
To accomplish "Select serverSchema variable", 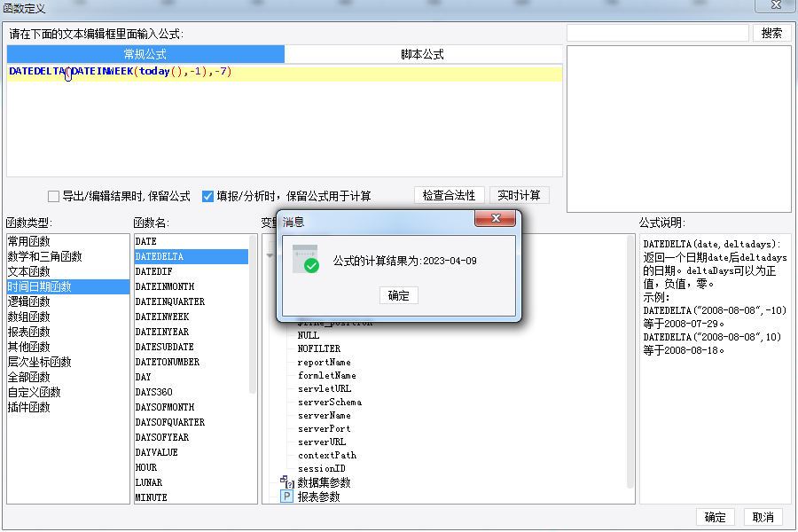I will 330,403.
